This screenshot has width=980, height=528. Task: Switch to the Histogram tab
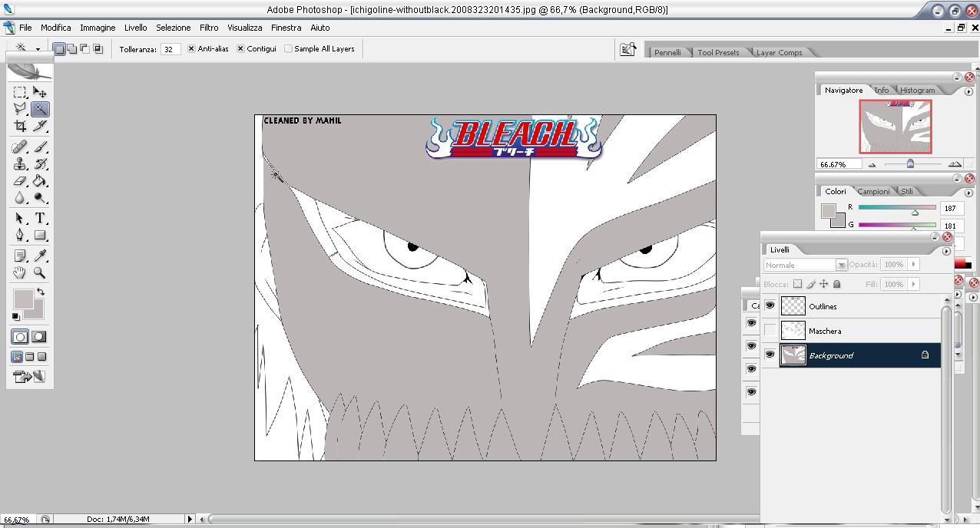917,91
